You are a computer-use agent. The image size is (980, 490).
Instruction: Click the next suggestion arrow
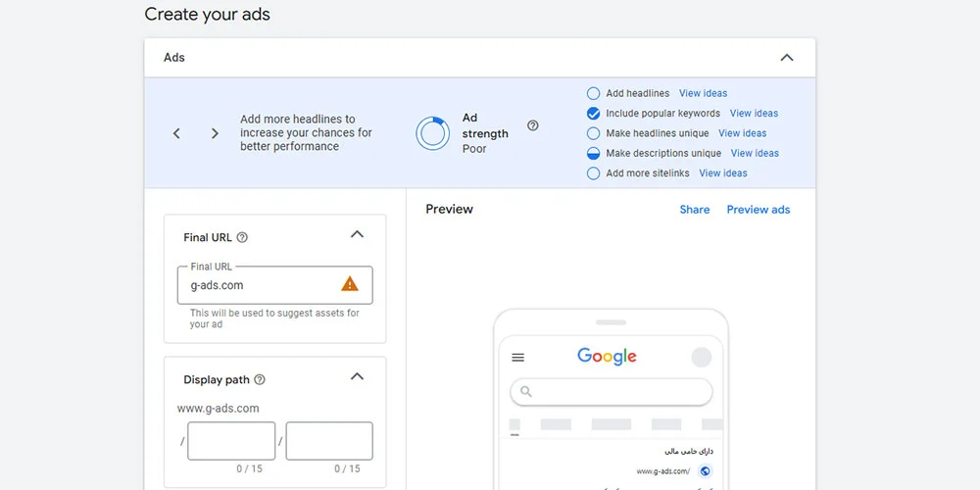pos(215,133)
